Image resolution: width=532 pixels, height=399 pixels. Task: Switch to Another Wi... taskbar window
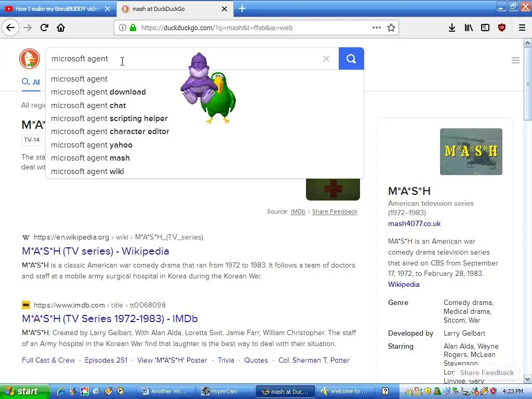click(166, 392)
